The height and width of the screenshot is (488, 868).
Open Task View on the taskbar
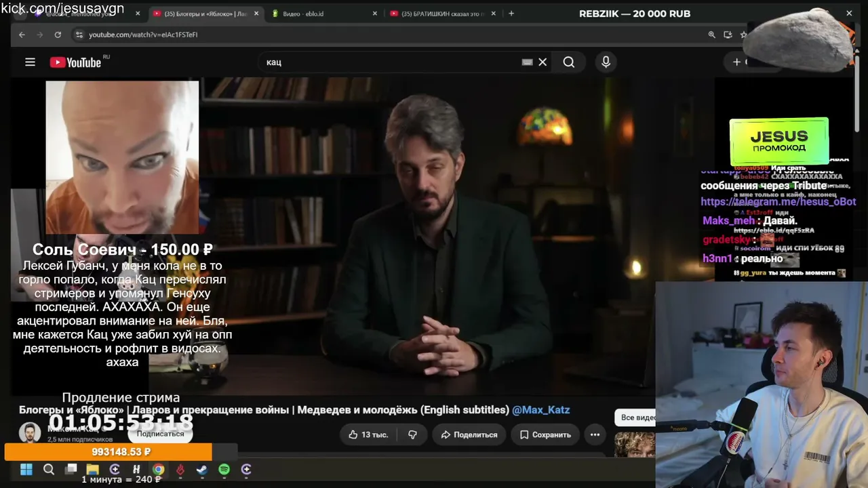[x=71, y=469]
